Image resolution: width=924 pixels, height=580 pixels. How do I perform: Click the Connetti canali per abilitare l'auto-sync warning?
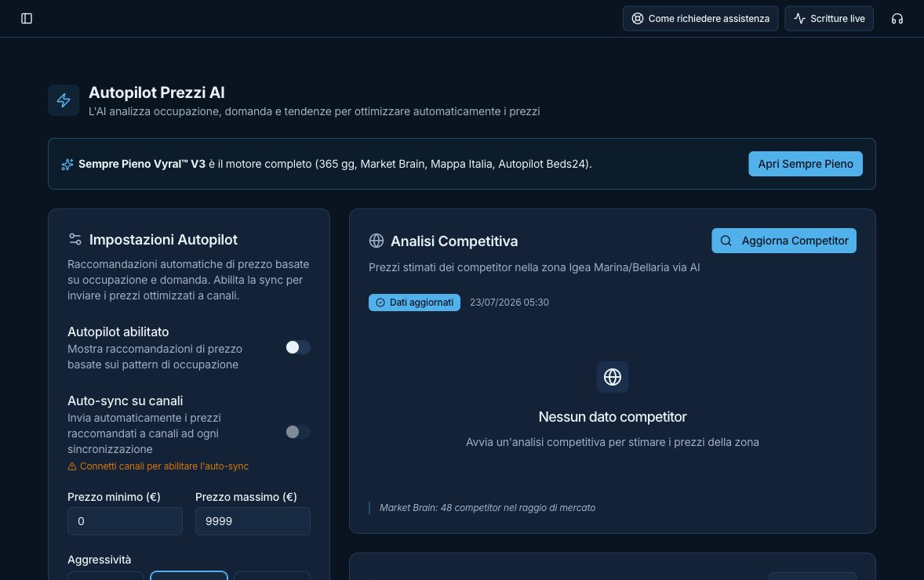(158, 466)
